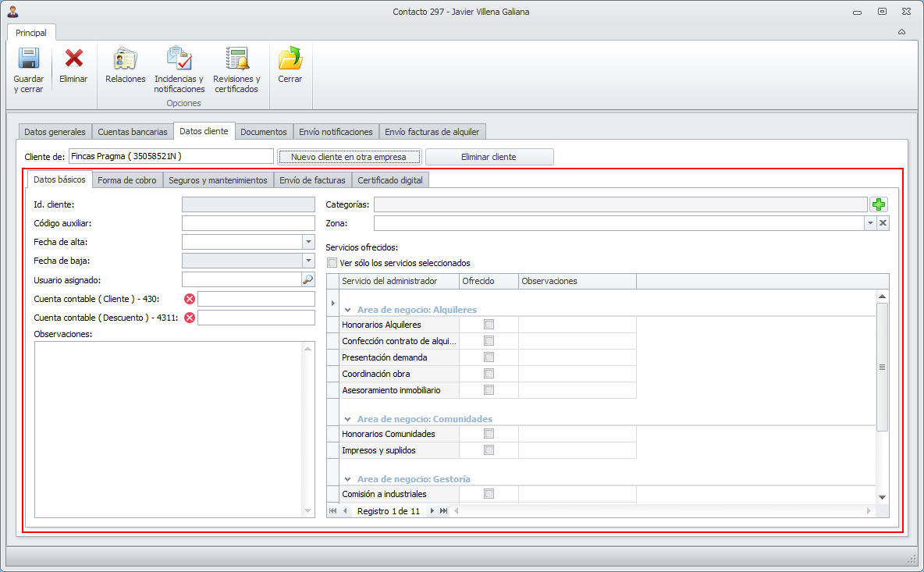Screen dimensions: 924x572
Task: Click the magnifier in Usuario asignado field
Action: click(x=307, y=279)
